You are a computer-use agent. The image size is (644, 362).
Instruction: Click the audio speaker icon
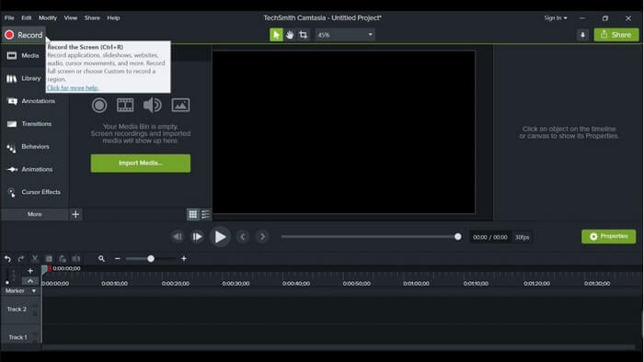click(x=152, y=106)
